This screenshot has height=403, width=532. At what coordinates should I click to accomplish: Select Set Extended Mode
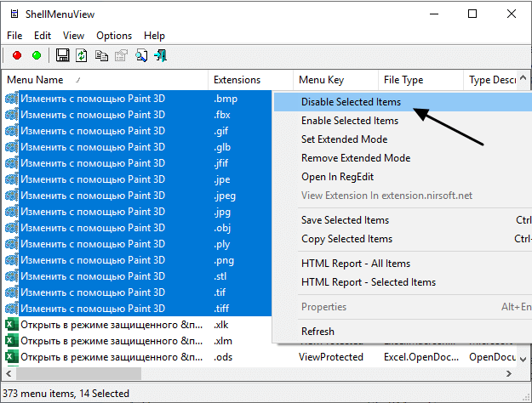point(403,139)
